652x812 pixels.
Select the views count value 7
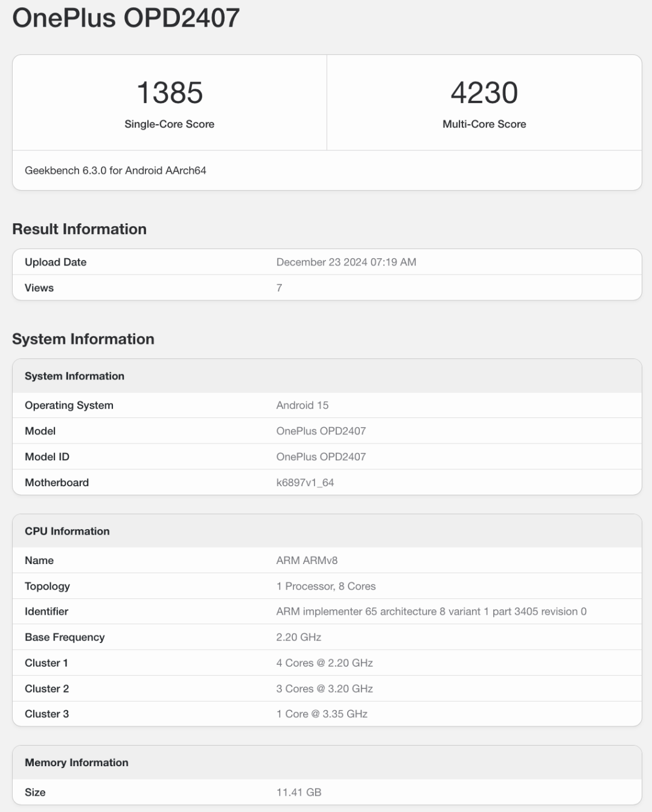[279, 288]
